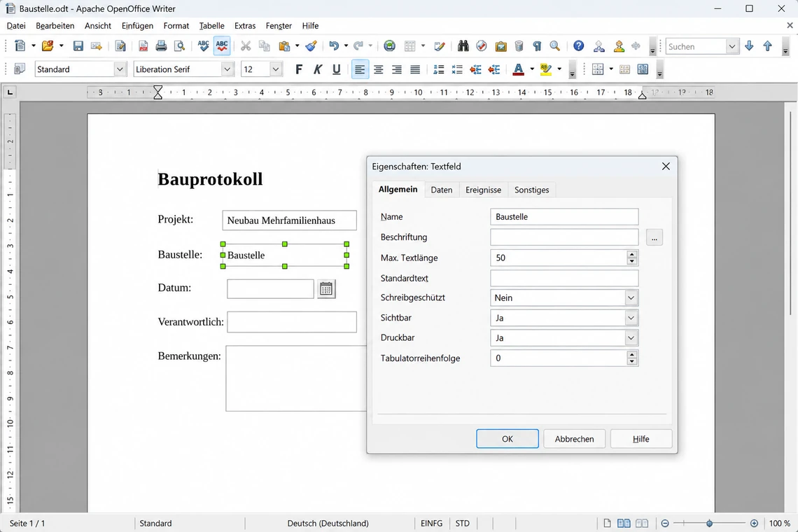Image resolution: width=798 pixels, height=532 pixels.
Task: Close Eigenschaften Textfeld dialog
Action: pos(666,167)
